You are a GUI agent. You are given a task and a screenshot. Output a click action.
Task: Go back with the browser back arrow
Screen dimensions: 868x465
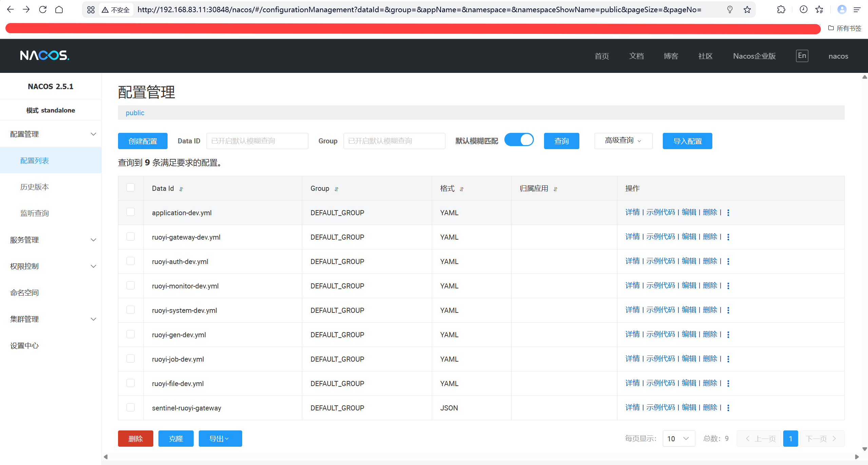(x=10, y=9)
